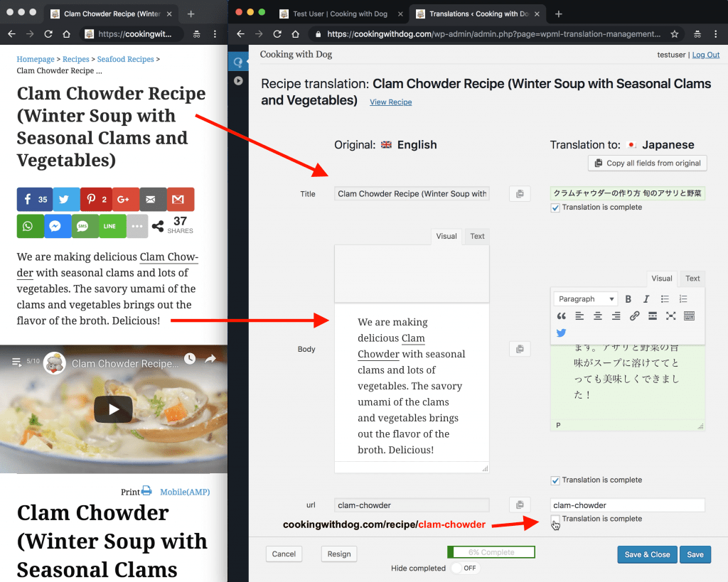Share recipe by email envelope icon
This screenshot has height=582, width=728.
coord(153,200)
